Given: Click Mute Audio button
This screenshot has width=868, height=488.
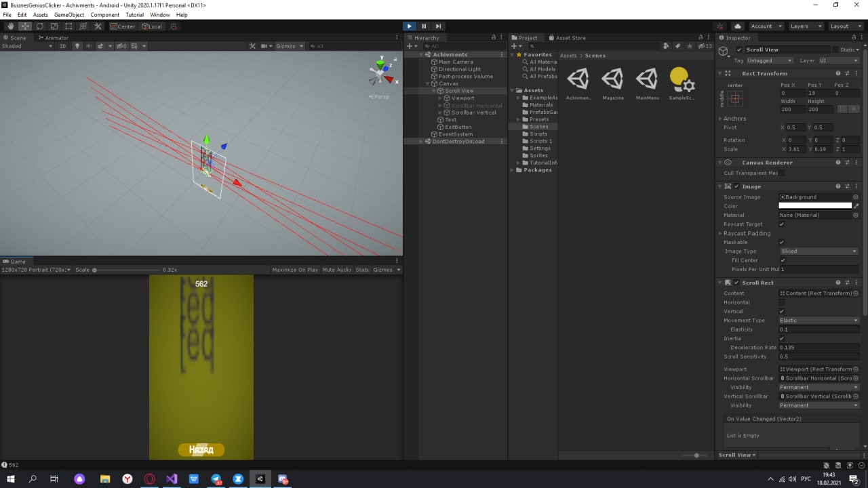Looking at the screenshot, I should [337, 270].
